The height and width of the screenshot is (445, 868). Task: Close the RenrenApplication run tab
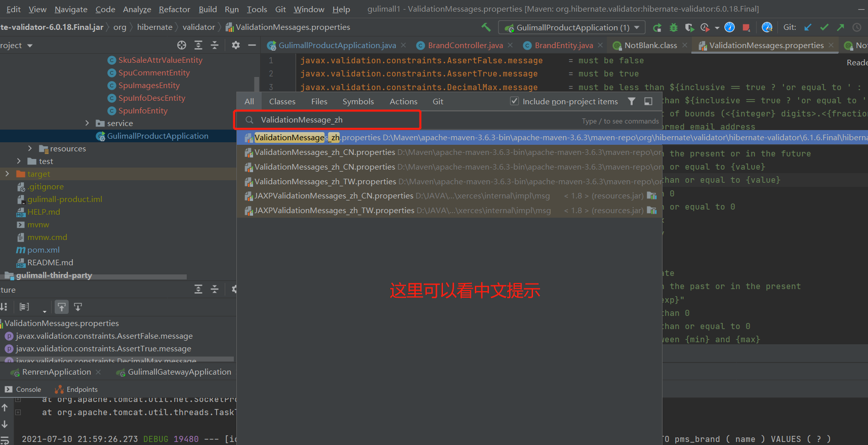(x=98, y=372)
